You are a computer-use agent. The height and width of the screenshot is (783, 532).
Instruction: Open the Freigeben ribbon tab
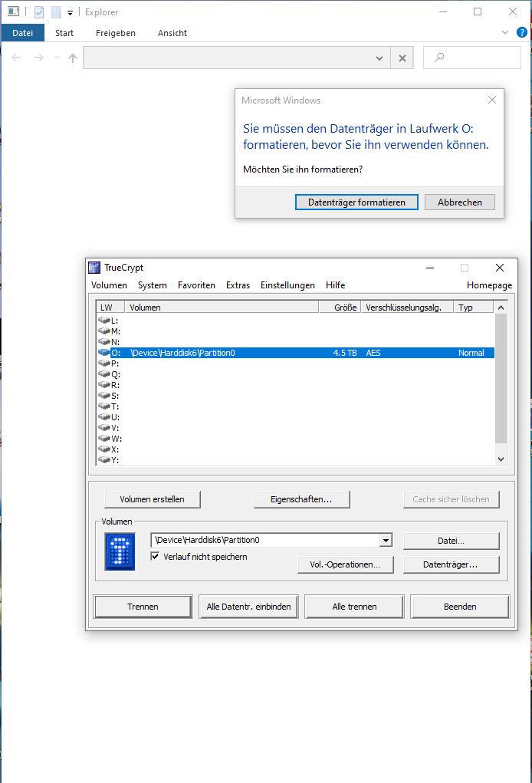click(116, 33)
